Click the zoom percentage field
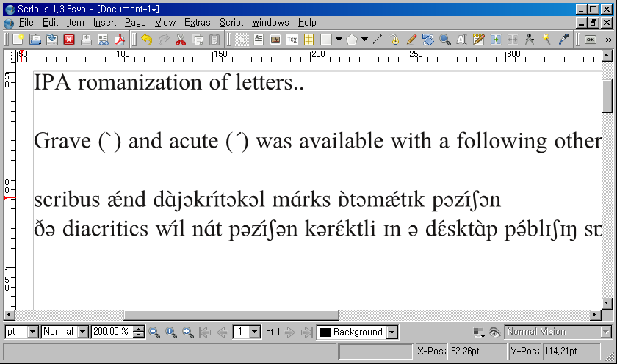Image resolution: width=617 pixels, height=364 pixels. click(x=111, y=332)
